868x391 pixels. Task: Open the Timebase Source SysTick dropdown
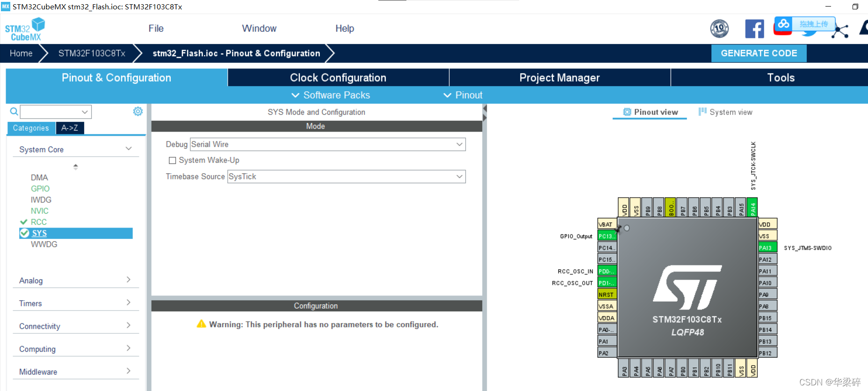(346, 177)
